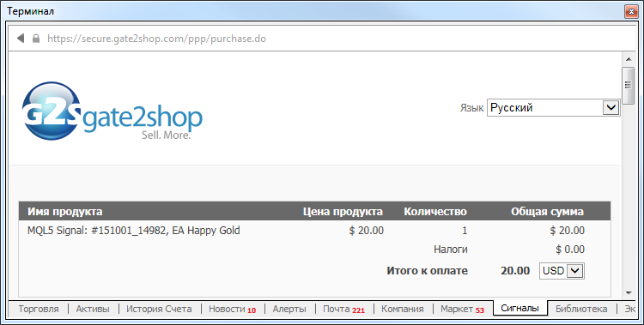Click the gate2shop logo
The image size is (644, 325).
(112, 111)
